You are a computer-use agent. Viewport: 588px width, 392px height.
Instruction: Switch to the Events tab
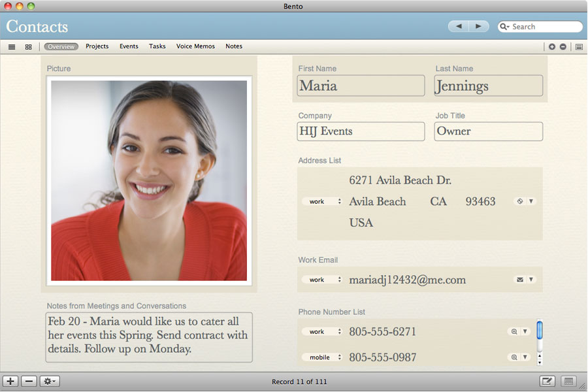point(129,46)
